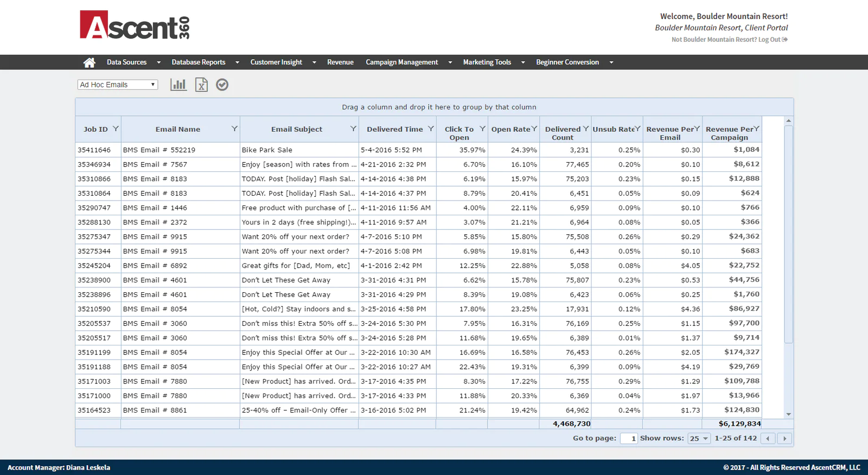Open the Customer Insight menu

(x=276, y=62)
